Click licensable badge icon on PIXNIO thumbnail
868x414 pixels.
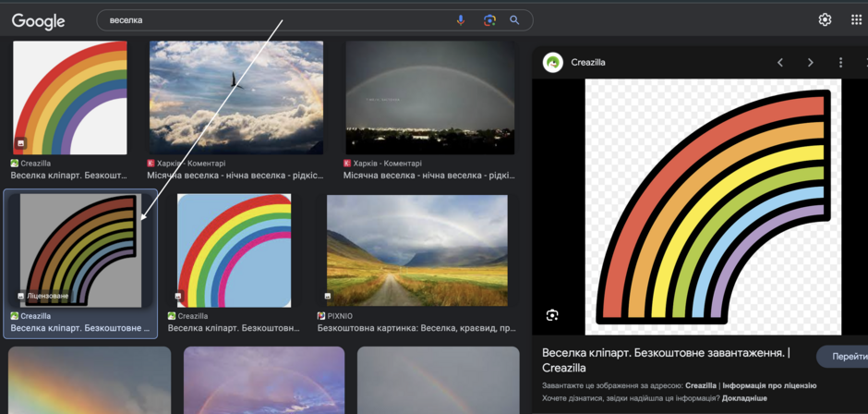click(328, 297)
